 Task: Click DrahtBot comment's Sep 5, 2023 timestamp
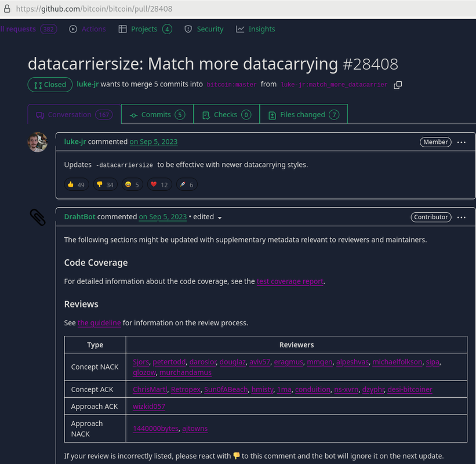(x=163, y=217)
